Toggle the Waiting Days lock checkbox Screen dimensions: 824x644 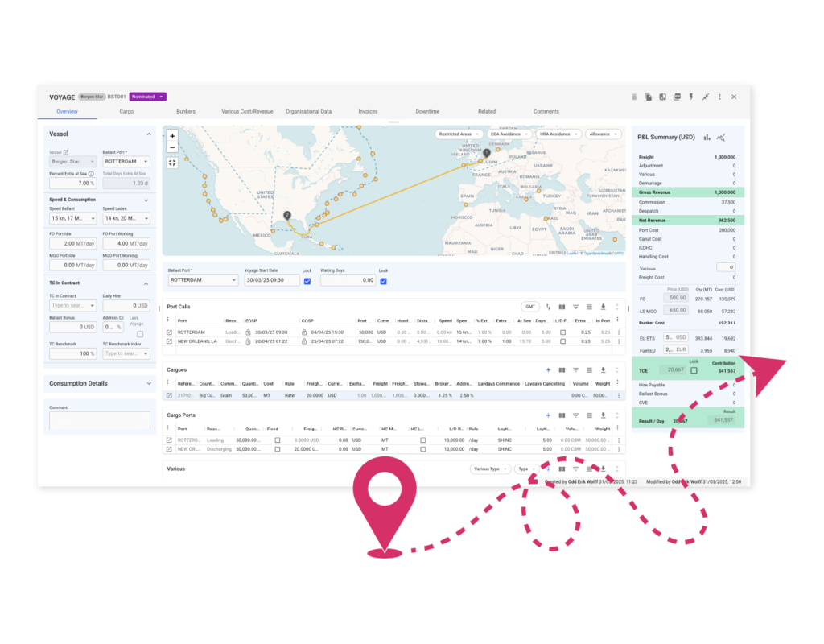point(384,281)
